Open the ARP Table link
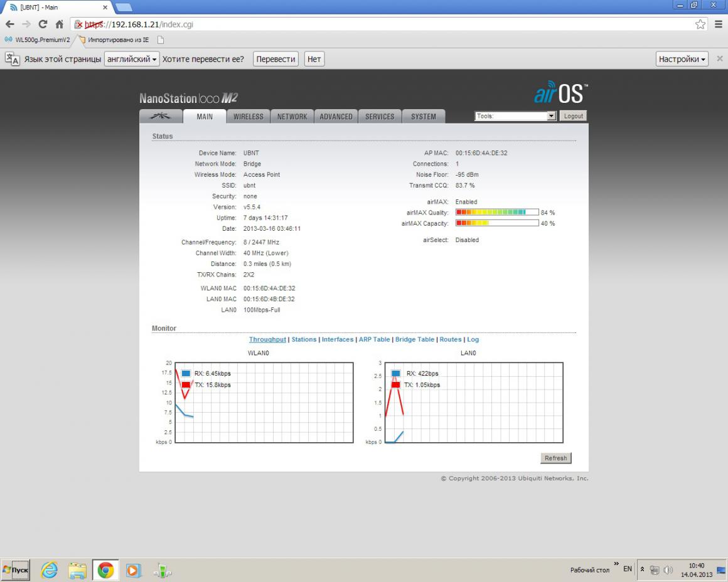 (x=374, y=339)
